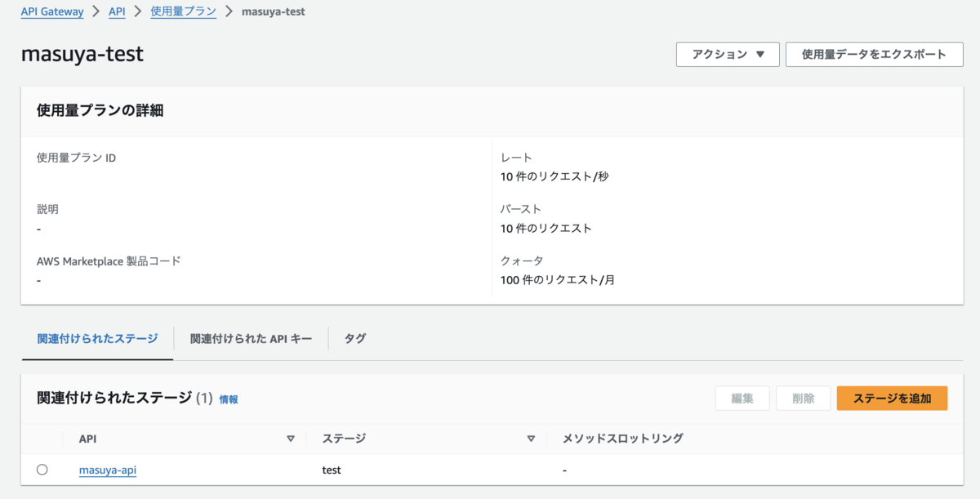Switch to the 関連付けられた API キー tab
Viewport: 980px width, 499px height.
point(251,338)
